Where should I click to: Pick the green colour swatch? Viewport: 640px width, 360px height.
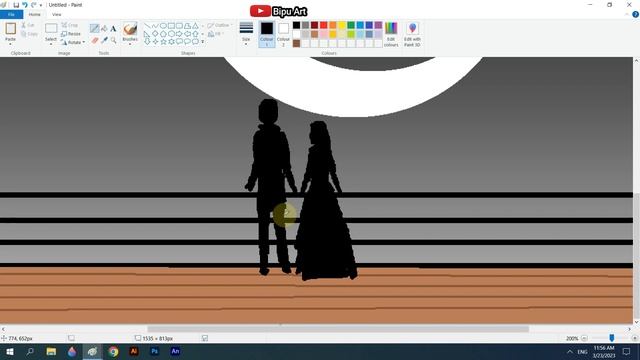point(351,25)
